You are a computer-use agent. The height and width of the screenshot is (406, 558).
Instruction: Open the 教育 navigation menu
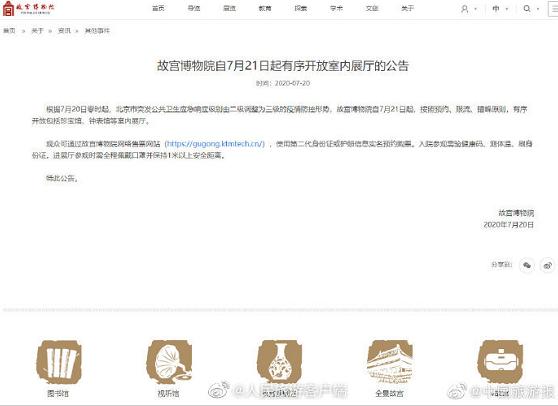pyautogui.click(x=265, y=9)
